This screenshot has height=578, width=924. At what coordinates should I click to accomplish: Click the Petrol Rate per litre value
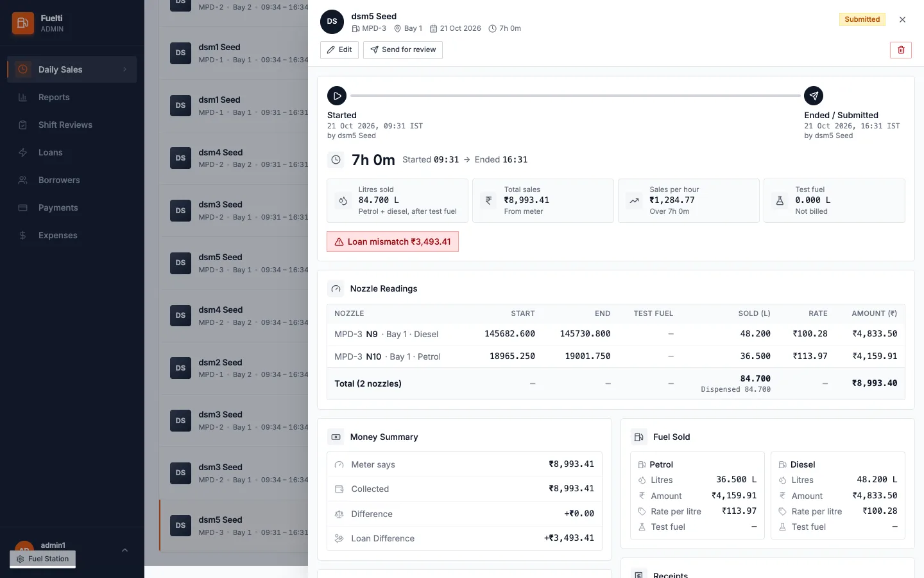click(739, 511)
